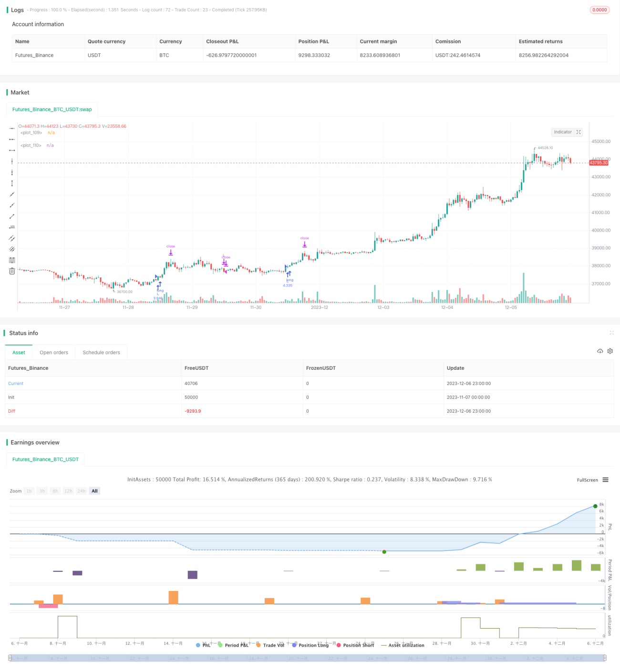Pick the parallel channel drawing tool
620x672 pixels.
click(12, 238)
